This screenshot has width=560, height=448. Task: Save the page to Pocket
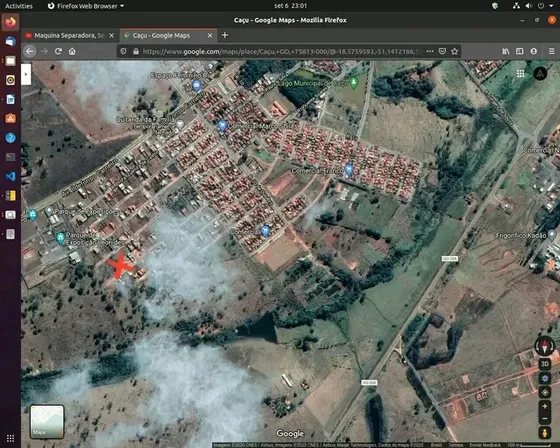442,51
